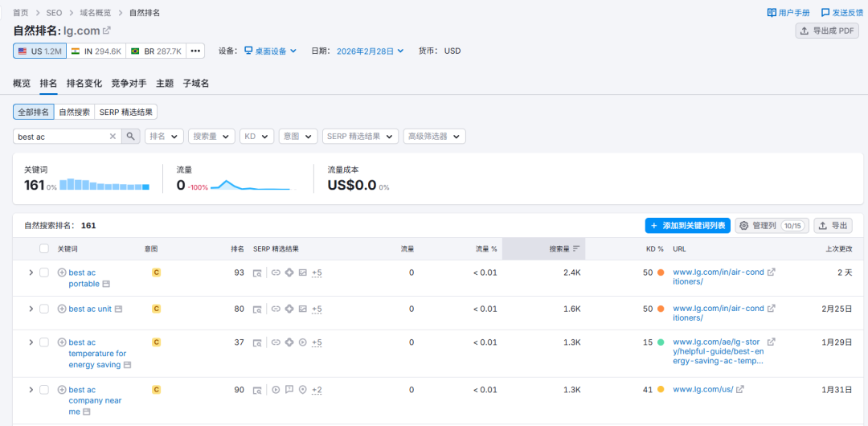Add 'best ac company near me' plus icon
The height and width of the screenshot is (426, 868).
(x=62, y=390)
